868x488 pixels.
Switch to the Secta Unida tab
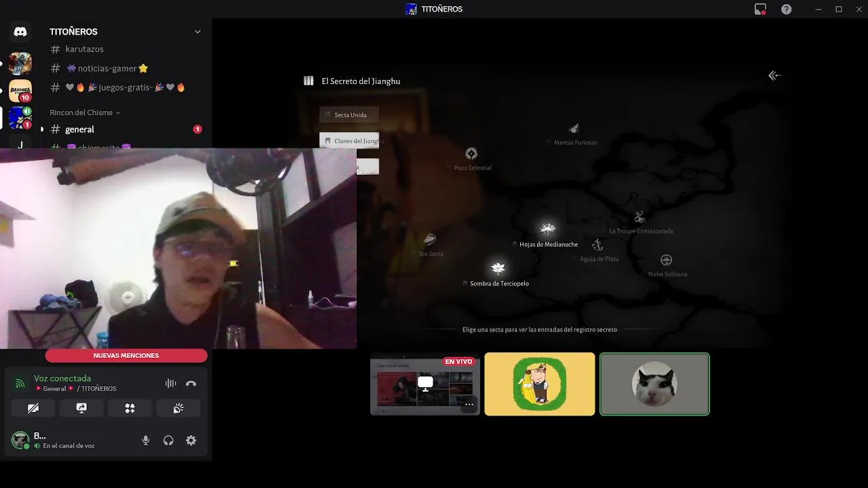pos(349,115)
